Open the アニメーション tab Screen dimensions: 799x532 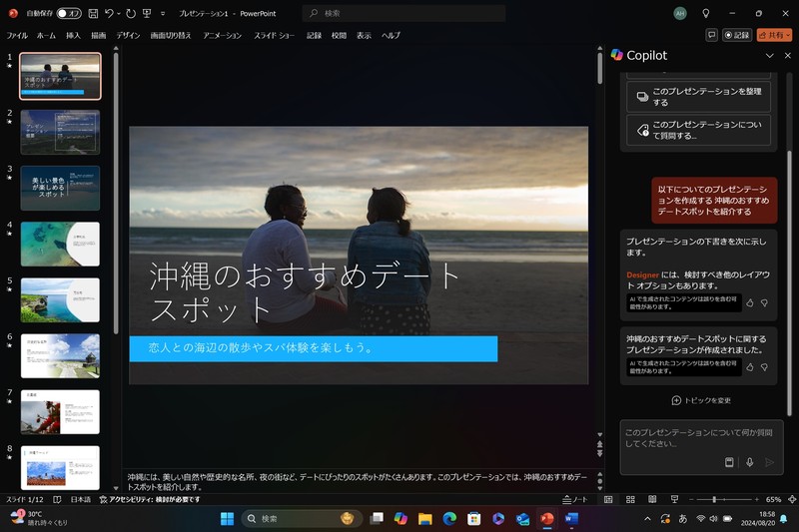222,35
